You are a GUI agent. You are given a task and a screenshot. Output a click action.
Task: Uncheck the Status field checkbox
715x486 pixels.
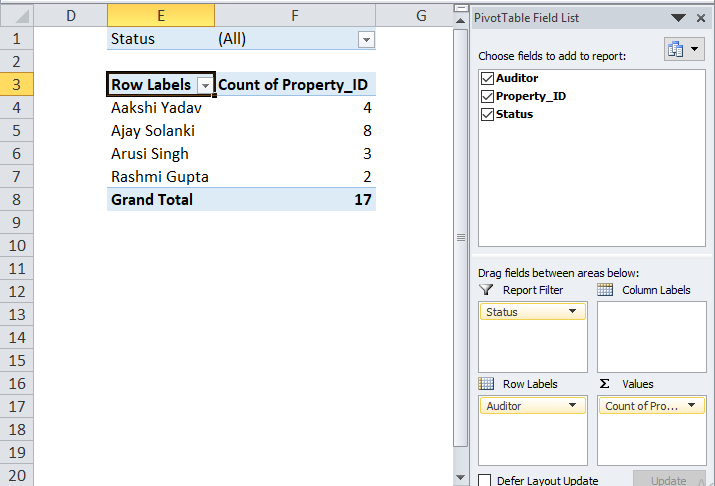[487, 114]
